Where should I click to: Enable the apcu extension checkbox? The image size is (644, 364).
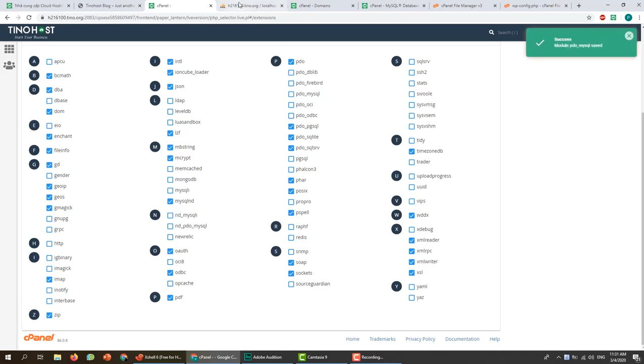(49, 62)
